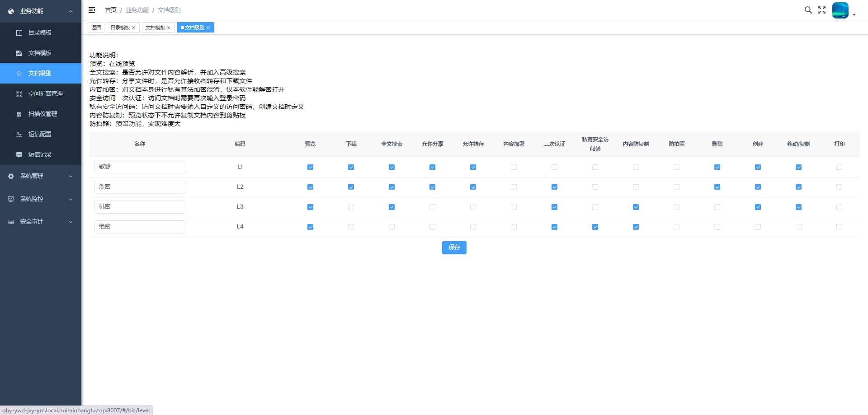Uncheck 全文搜索 for the 涉密 row
This screenshot has width=868, height=415.
(392, 187)
